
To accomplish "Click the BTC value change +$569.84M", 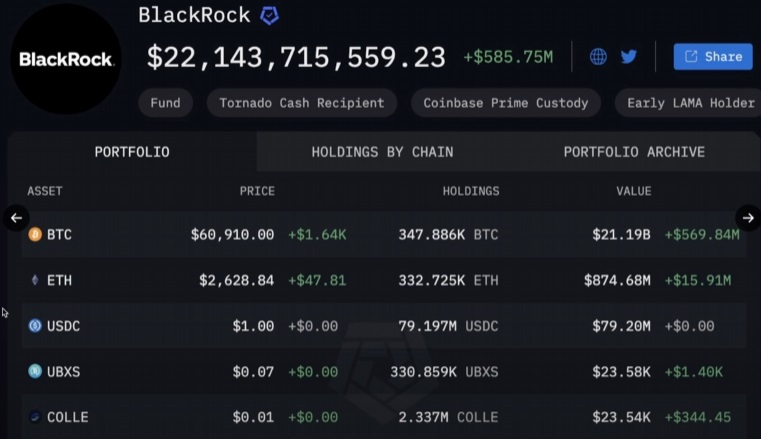I will 702,235.
